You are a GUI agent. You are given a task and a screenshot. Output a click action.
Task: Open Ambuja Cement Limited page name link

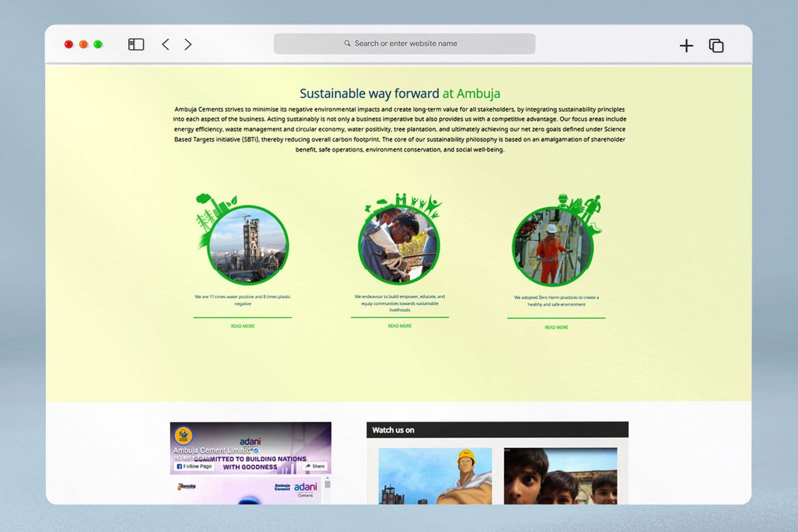(x=212, y=450)
